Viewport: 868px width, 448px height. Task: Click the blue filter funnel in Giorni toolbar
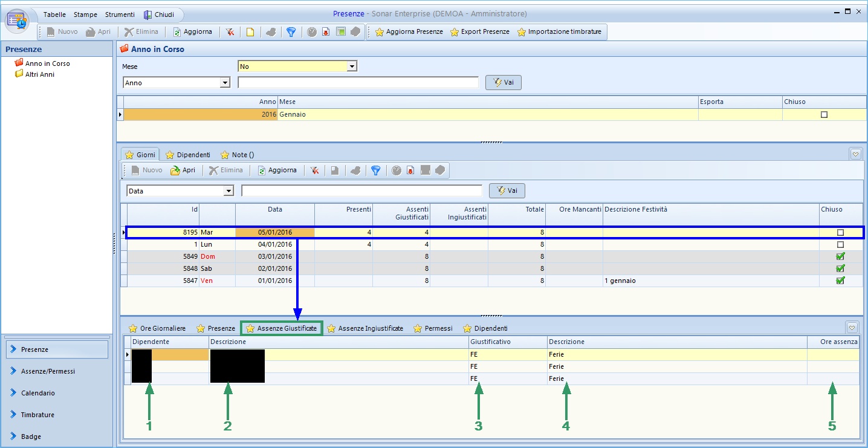click(375, 170)
